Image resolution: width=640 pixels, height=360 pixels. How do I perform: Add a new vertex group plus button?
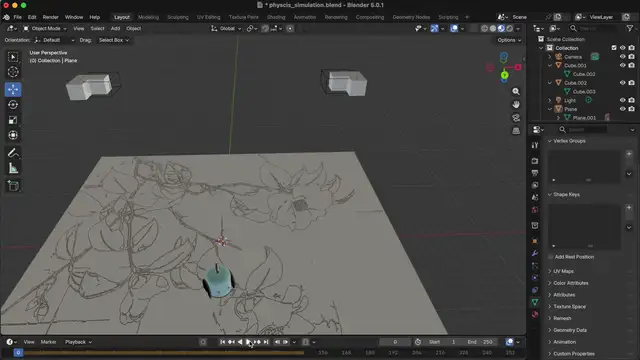629,154
